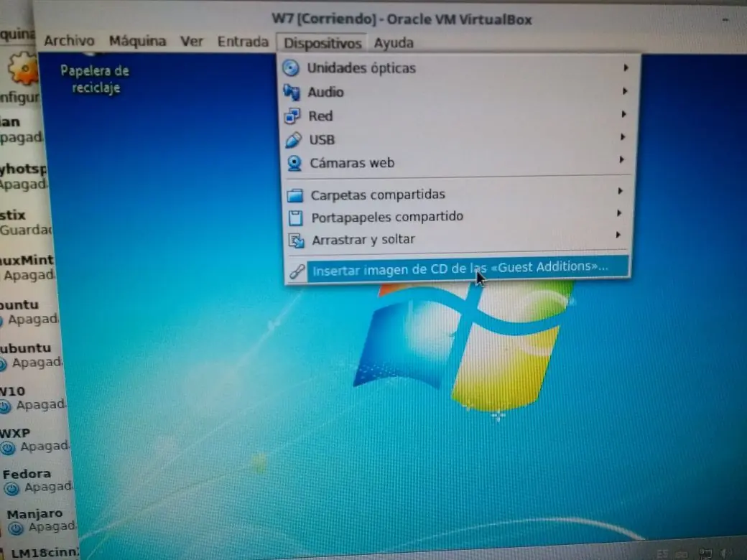
Task: Click the Guest Additions wrench icon
Action: click(298, 271)
